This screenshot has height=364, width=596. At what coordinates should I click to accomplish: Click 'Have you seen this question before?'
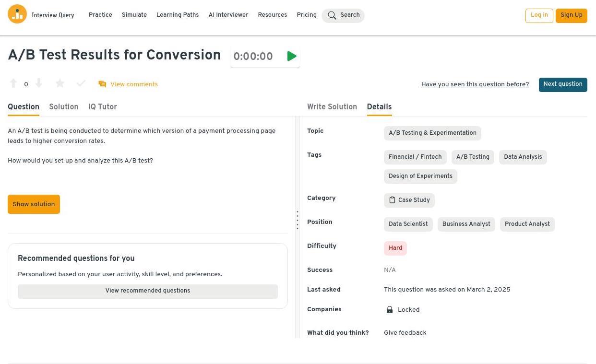tap(475, 84)
